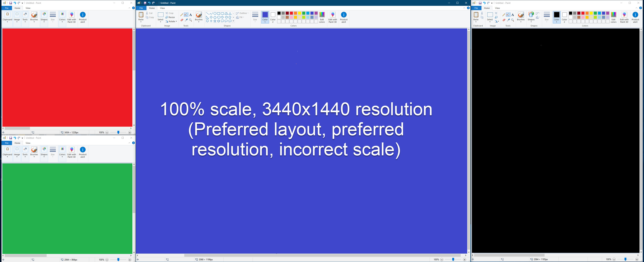Select the Pencil tool in the middle Paint window

coord(181,15)
